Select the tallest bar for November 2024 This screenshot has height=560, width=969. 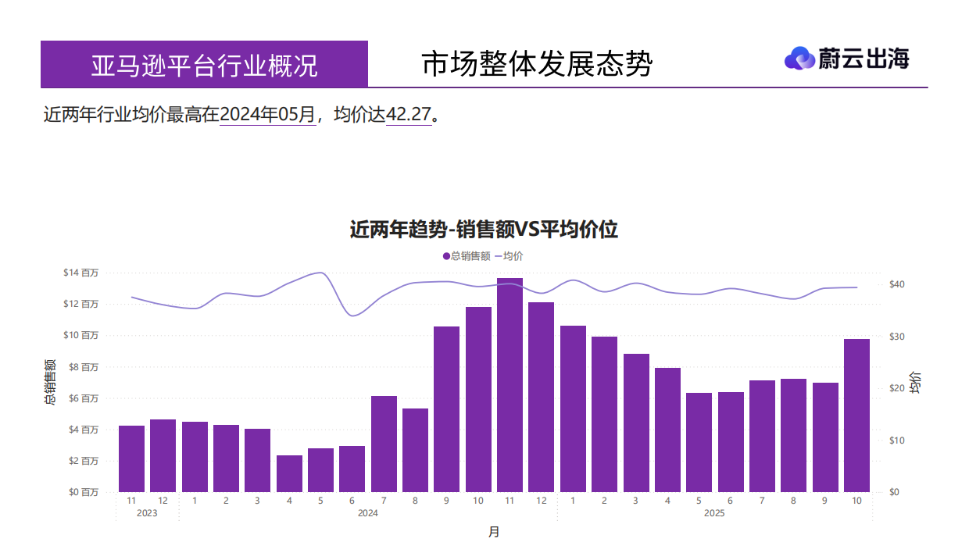509,383
